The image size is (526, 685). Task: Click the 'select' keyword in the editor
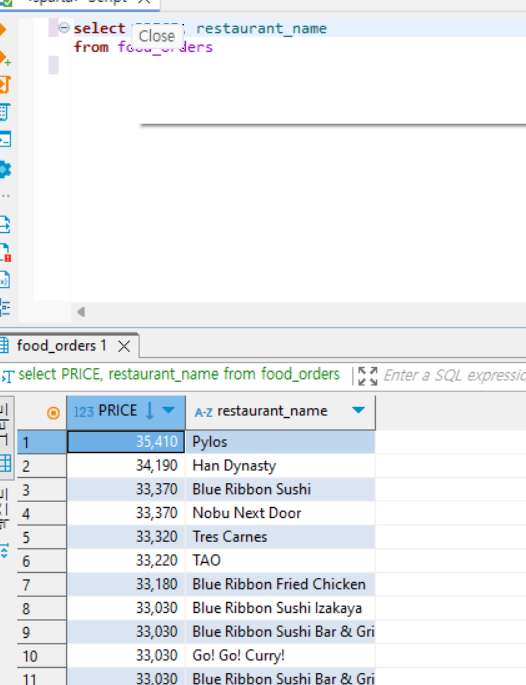pyautogui.click(x=100, y=28)
